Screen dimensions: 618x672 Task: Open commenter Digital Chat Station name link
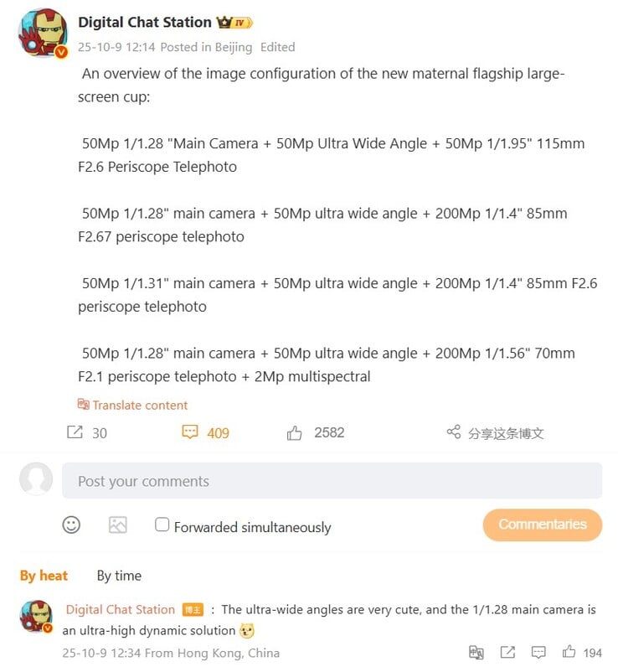click(x=121, y=609)
